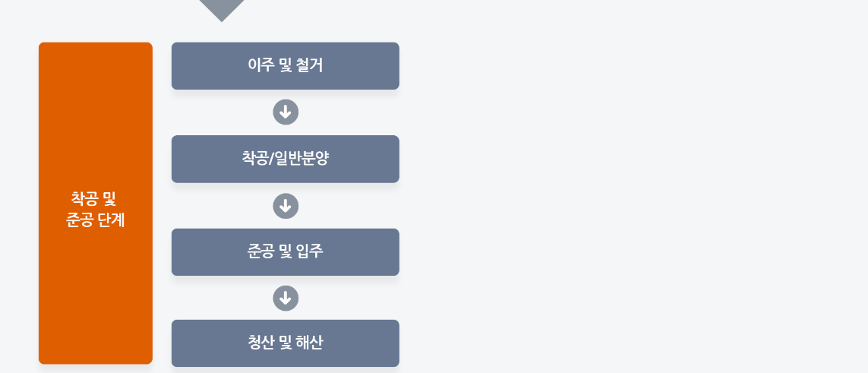
Task: Open the 준공 및 입주 step box
Action: [285, 251]
